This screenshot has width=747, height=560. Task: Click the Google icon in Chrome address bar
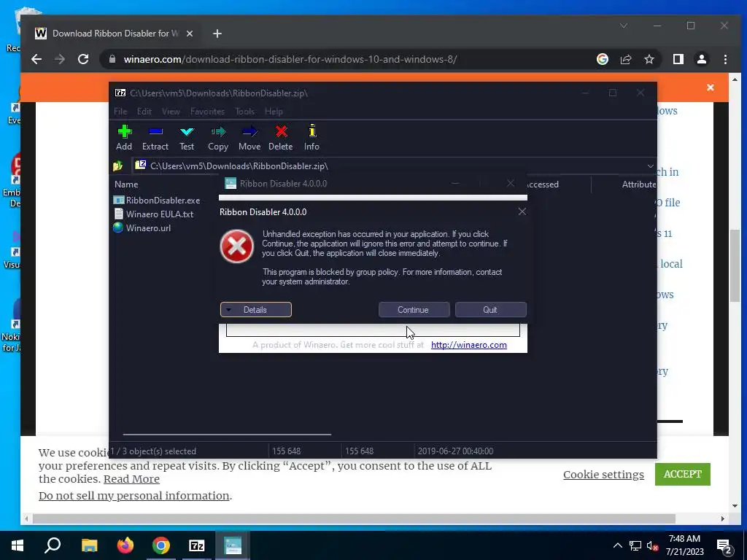[x=603, y=60]
